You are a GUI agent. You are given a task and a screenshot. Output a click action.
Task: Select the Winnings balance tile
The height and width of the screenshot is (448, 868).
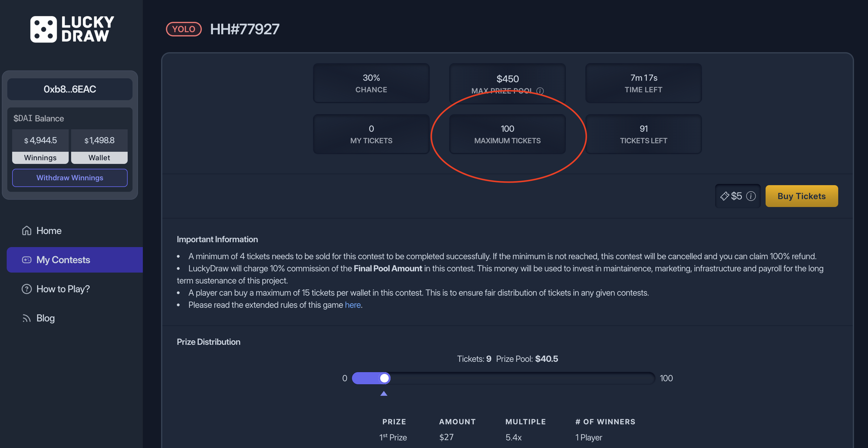(40, 146)
